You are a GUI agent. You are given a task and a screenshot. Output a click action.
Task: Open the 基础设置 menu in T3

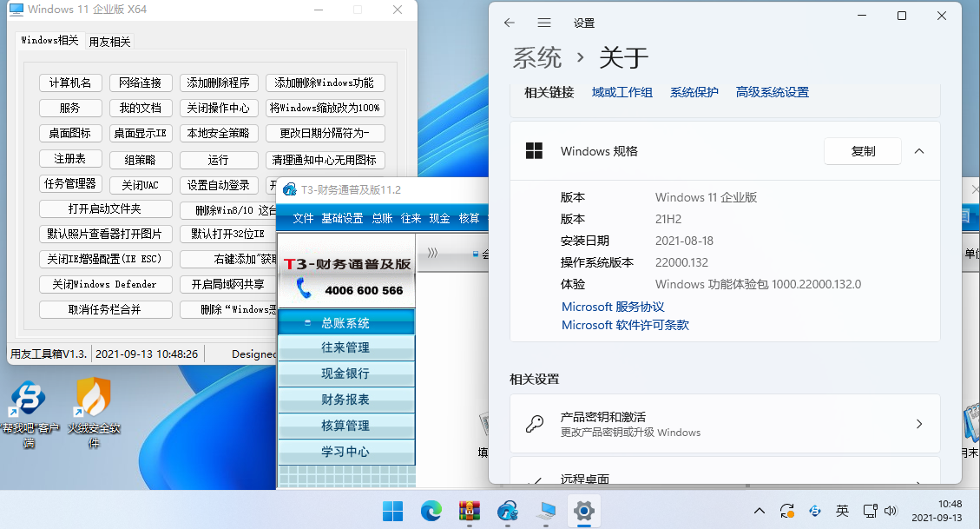342,218
